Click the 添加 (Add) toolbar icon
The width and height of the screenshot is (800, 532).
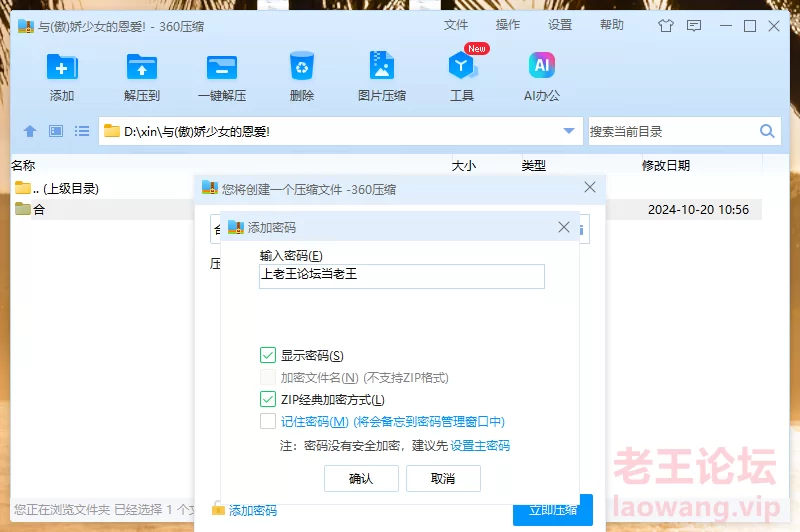[x=62, y=67]
